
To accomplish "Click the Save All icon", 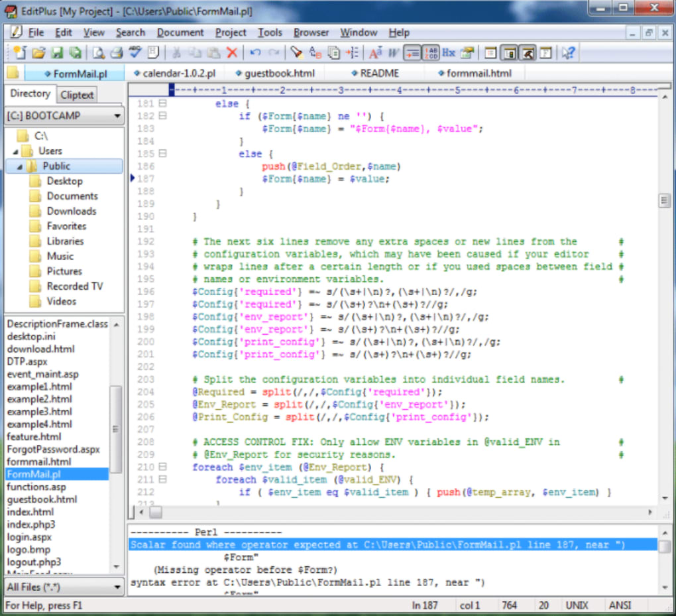I will coord(76,52).
